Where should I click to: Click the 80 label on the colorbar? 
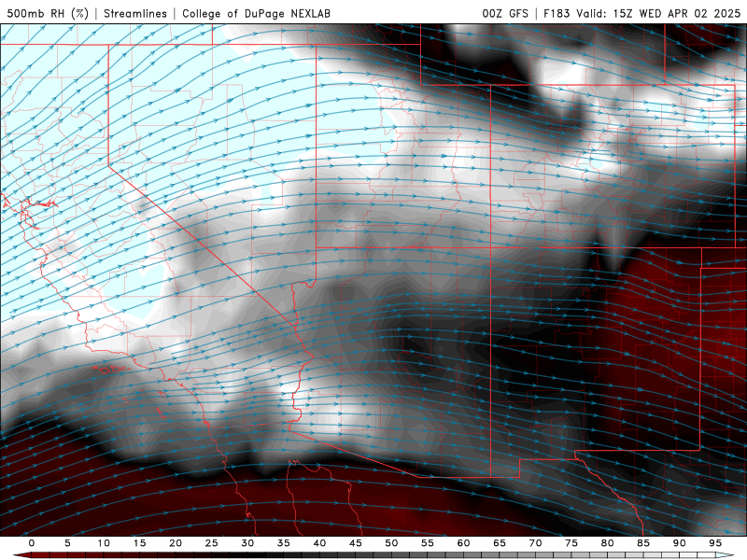[607, 543]
